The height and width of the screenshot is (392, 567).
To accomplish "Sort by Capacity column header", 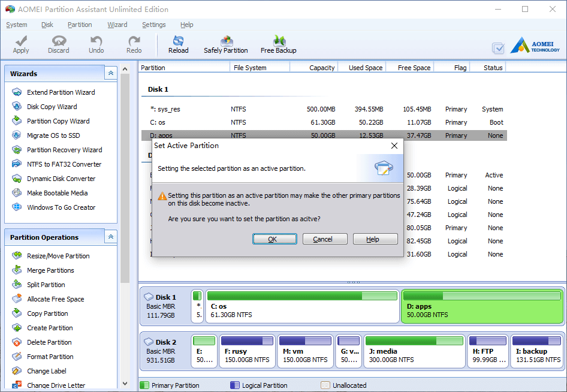I will click(314, 68).
